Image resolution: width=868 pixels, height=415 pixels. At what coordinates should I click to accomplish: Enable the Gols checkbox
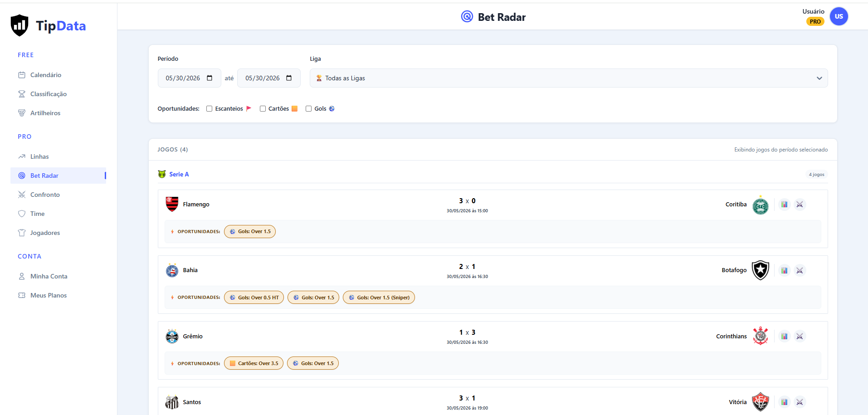[308, 108]
